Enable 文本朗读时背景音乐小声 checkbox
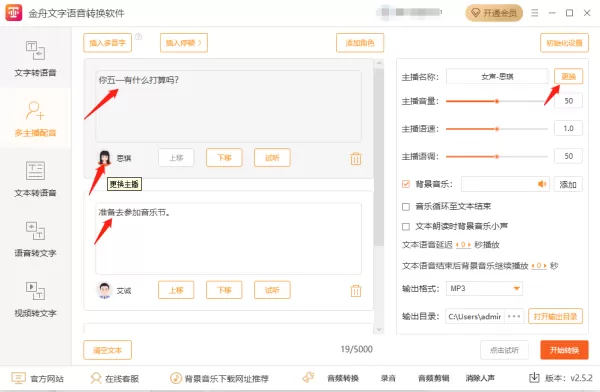Screen dimensions: 600x392 406,227
